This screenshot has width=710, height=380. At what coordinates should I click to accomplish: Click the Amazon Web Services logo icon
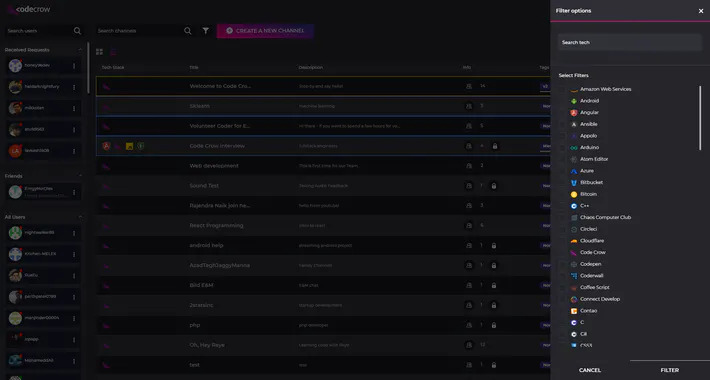(574, 90)
